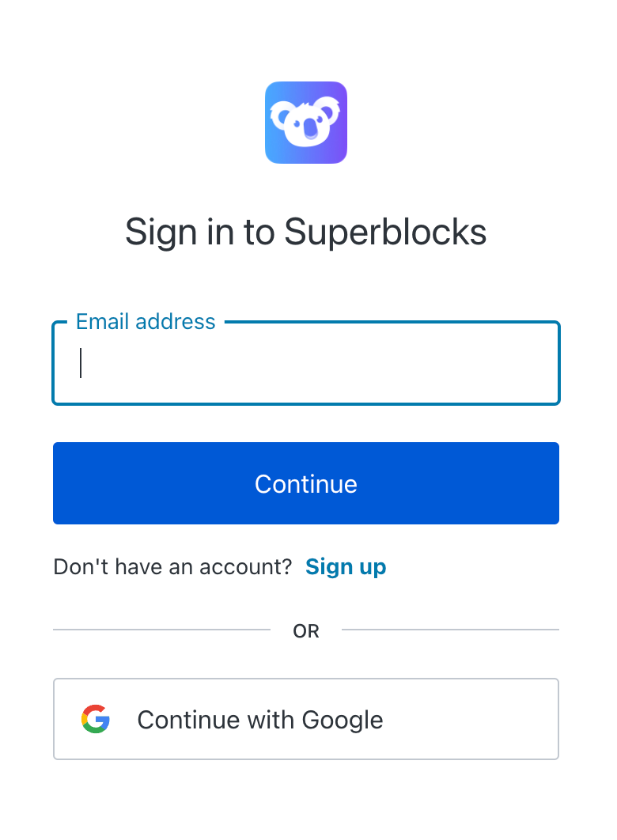
Task: Click the Google G icon
Action: coord(96,719)
